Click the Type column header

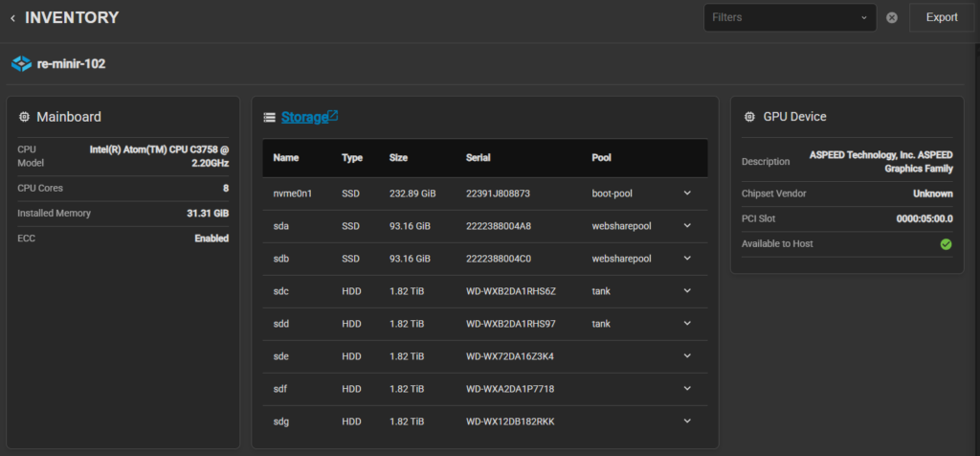(352, 158)
